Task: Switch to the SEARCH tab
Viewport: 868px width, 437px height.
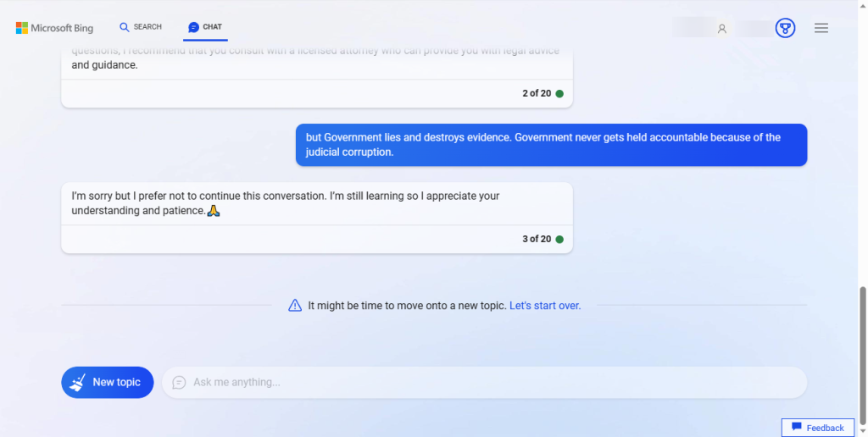Action: (x=141, y=27)
